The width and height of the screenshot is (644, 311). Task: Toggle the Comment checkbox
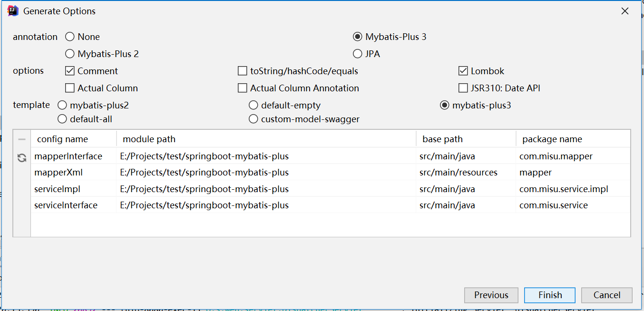[70, 71]
